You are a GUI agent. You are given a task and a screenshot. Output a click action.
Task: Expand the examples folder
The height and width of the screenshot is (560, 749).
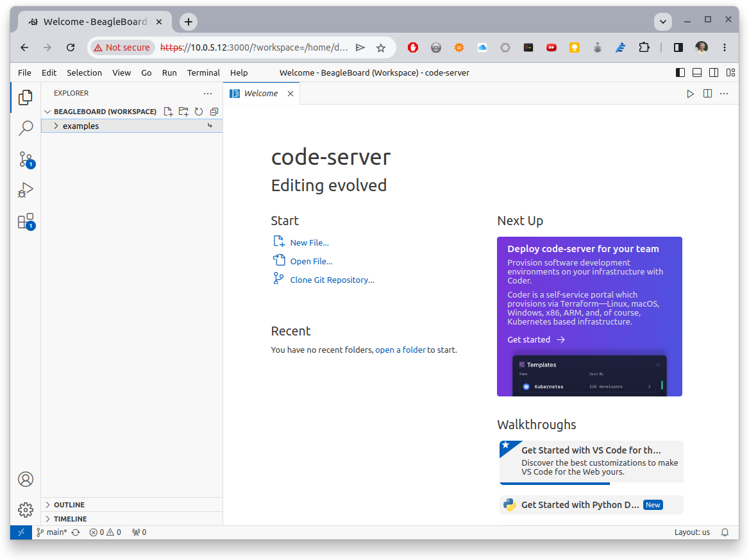tap(81, 126)
